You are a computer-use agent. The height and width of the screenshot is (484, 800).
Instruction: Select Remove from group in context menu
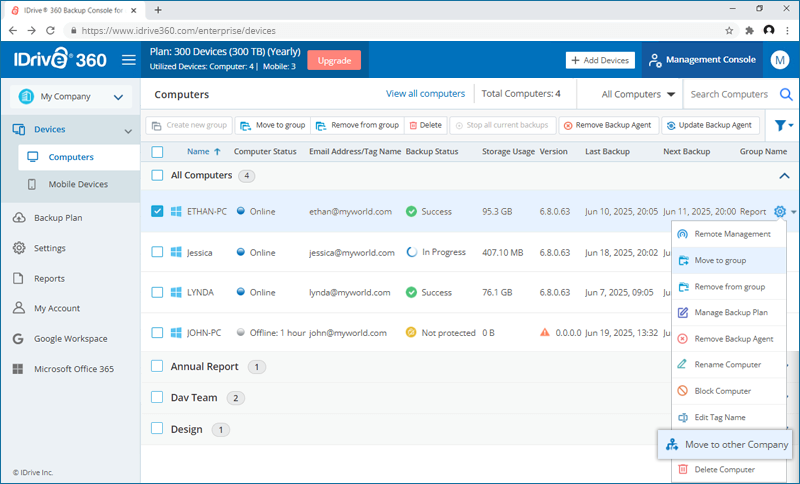pos(729,287)
